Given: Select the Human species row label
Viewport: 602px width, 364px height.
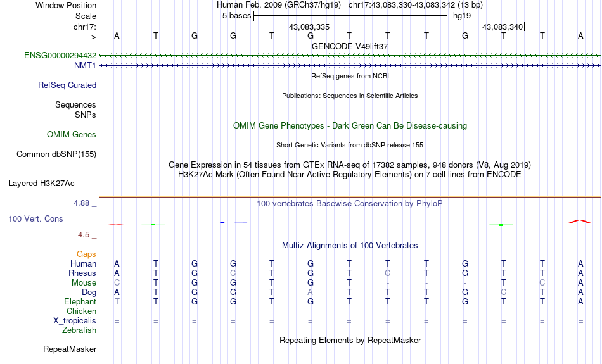Looking at the screenshot, I should click(x=83, y=263).
